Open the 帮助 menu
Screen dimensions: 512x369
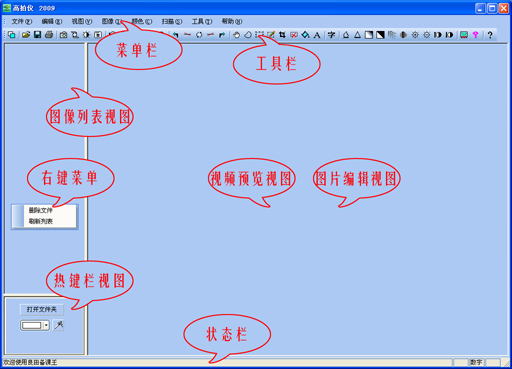(x=232, y=21)
